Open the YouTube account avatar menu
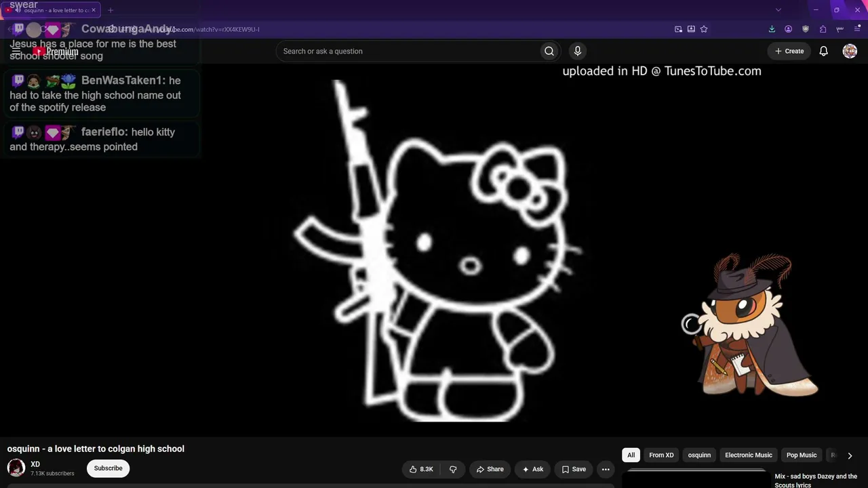Viewport: 868px width, 488px height. click(850, 51)
